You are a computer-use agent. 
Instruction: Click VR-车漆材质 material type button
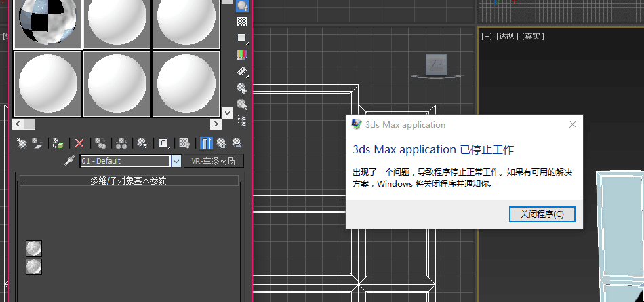tap(214, 161)
